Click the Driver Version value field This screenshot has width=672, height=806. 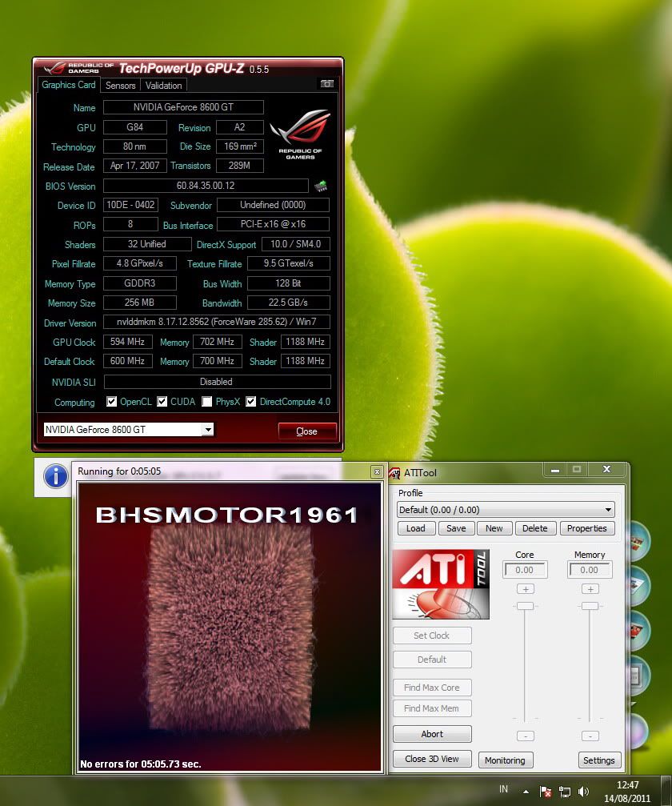(216, 322)
